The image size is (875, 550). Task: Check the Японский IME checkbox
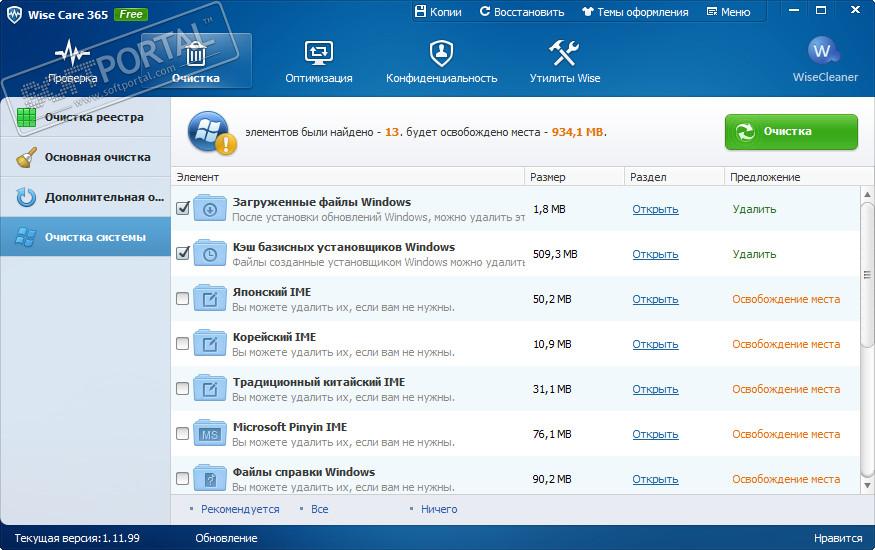click(x=182, y=298)
